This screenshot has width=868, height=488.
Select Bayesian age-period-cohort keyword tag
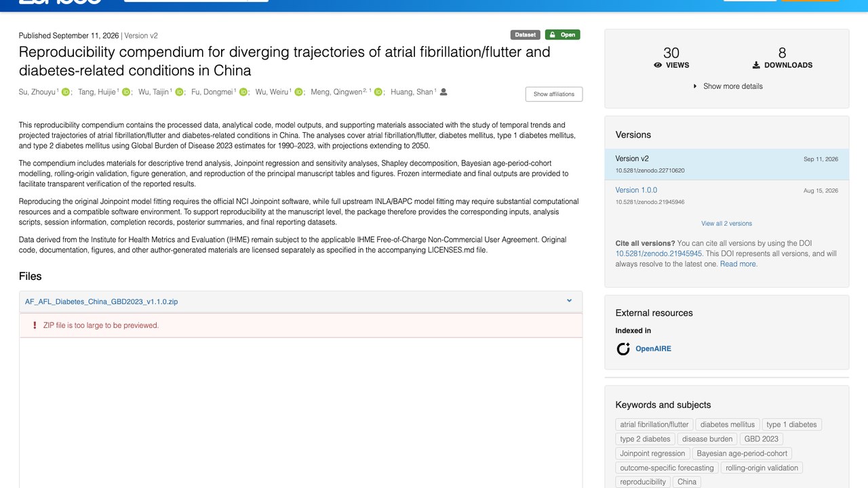[742, 453]
